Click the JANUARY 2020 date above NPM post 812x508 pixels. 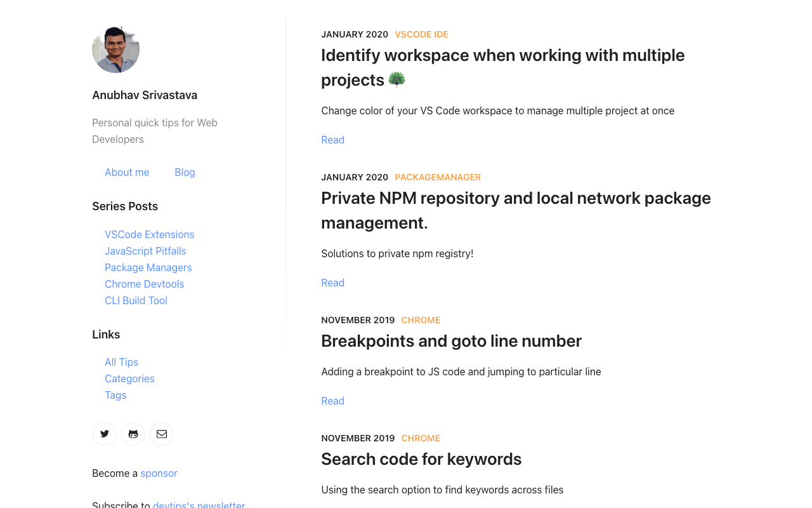(355, 177)
